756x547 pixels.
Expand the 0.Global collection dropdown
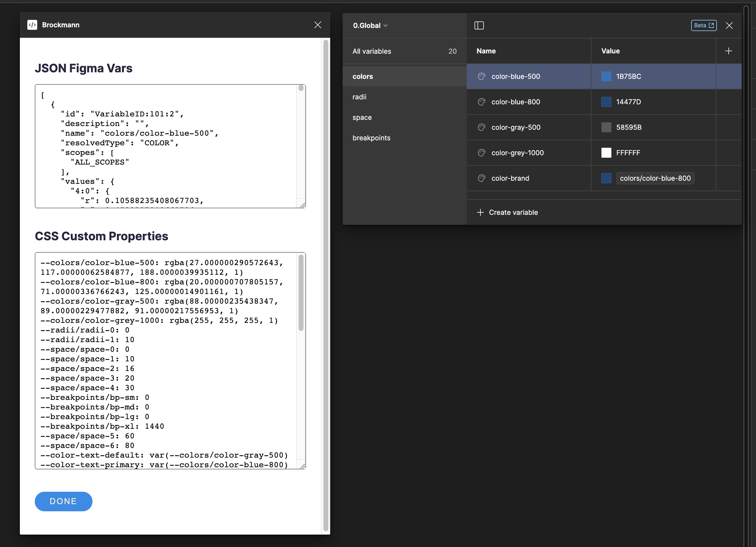coord(370,25)
